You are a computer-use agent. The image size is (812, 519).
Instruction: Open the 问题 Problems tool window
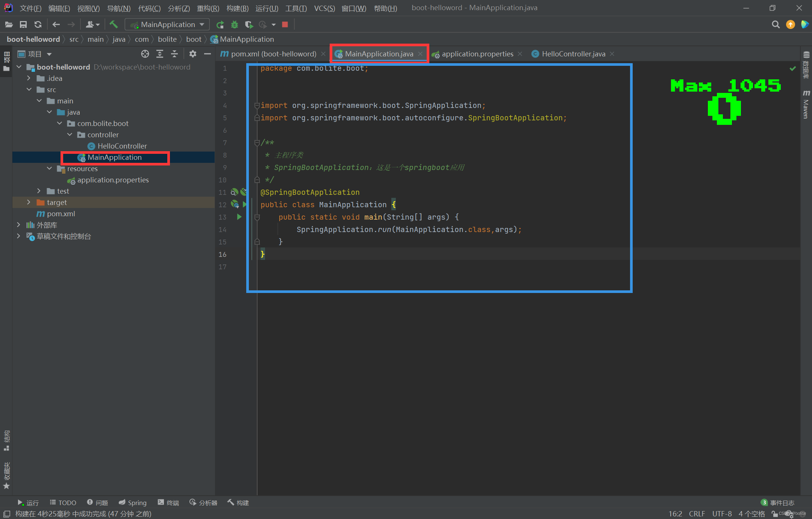coord(97,503)
